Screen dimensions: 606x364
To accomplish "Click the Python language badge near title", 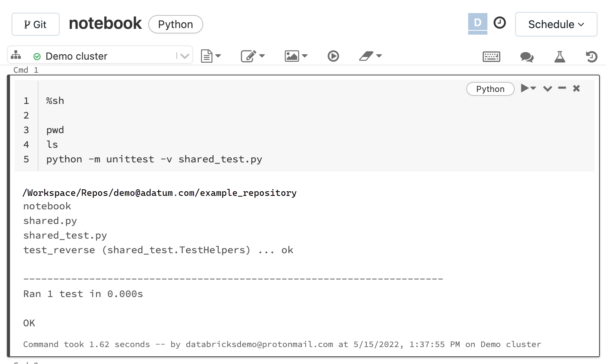I will 176,24.
